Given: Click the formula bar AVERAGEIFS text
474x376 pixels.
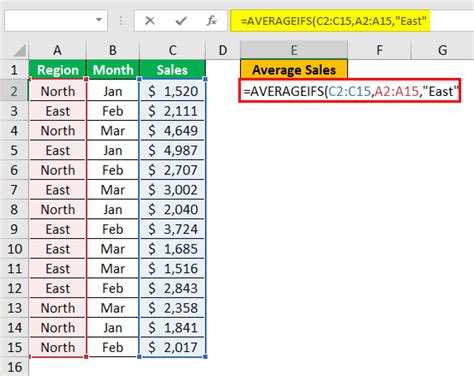Looking at the screenshot, I should [334, 21].
